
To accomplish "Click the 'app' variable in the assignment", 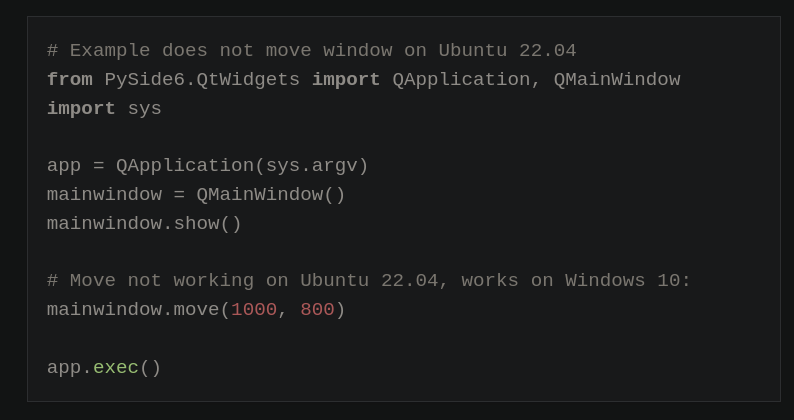I will tap(64, 166).
